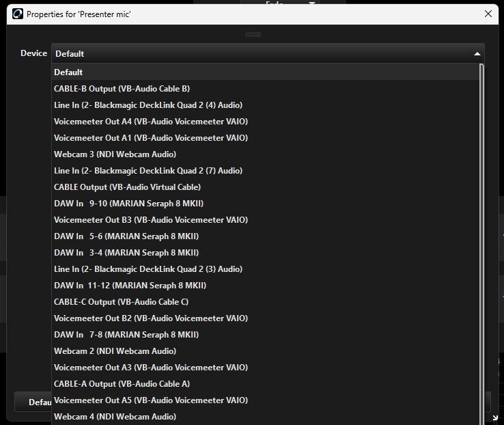
Task: Collapse the Device dropdown arrow
Action: pyautogui.click(x=477, y=54)
